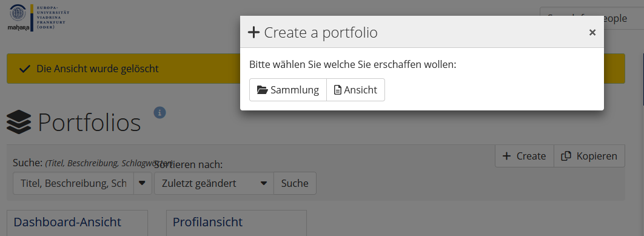Click the checkmark icon in yellow alert
This screenshot has width=644, height=236.
(x=25, y=69)
